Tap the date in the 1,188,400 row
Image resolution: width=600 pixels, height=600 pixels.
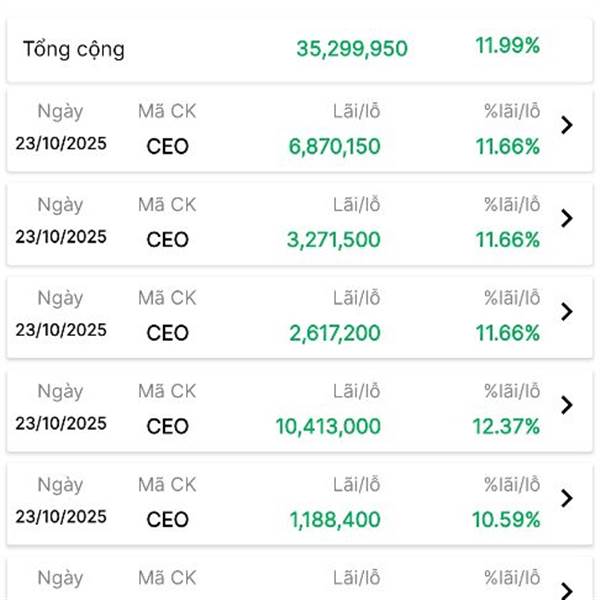pos(61,517)
